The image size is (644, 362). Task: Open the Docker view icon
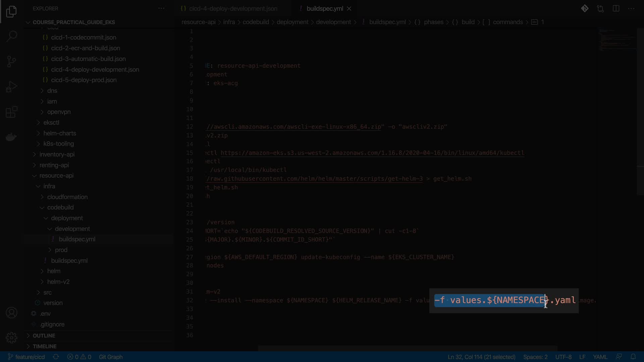point(11,137)
